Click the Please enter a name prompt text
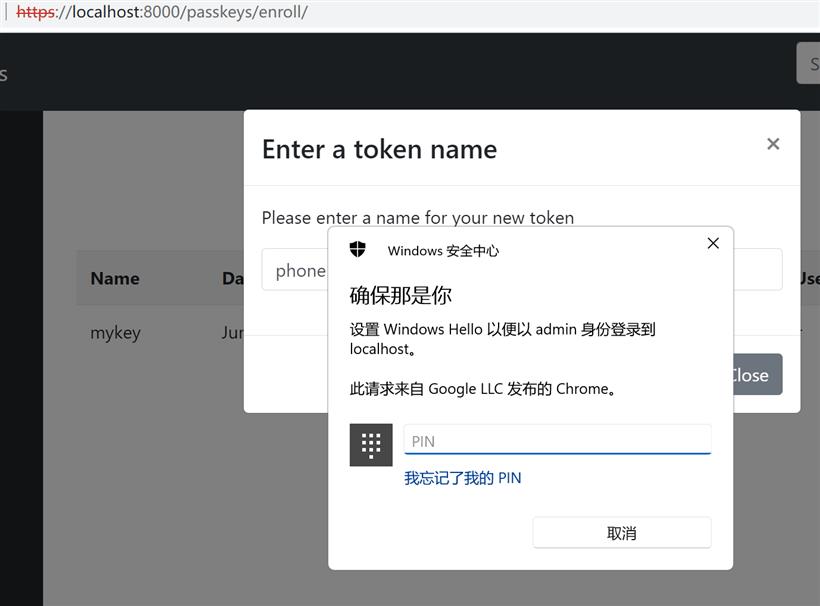 [418, 218]
